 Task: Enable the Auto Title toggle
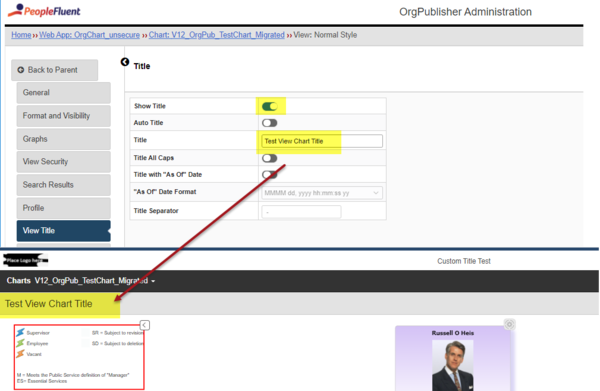pyautogui.click(x=270, y=123)
